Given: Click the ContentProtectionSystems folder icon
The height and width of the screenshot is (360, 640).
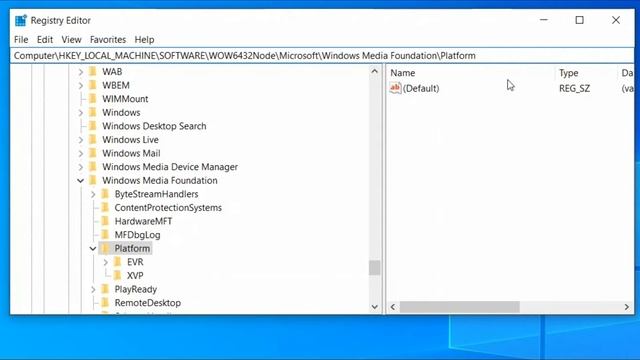Looking at the screenshot, I should 105,207.
